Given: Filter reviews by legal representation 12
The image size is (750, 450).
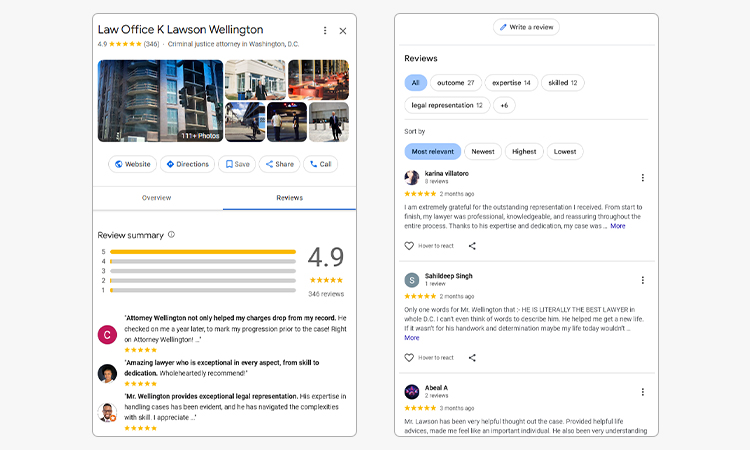Looking at the screenshot, I should click(x=447, y=105).
